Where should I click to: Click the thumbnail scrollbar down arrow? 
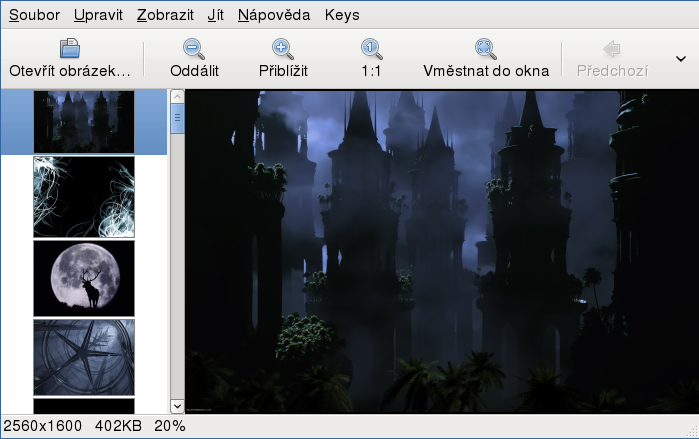tap(177, 406)
